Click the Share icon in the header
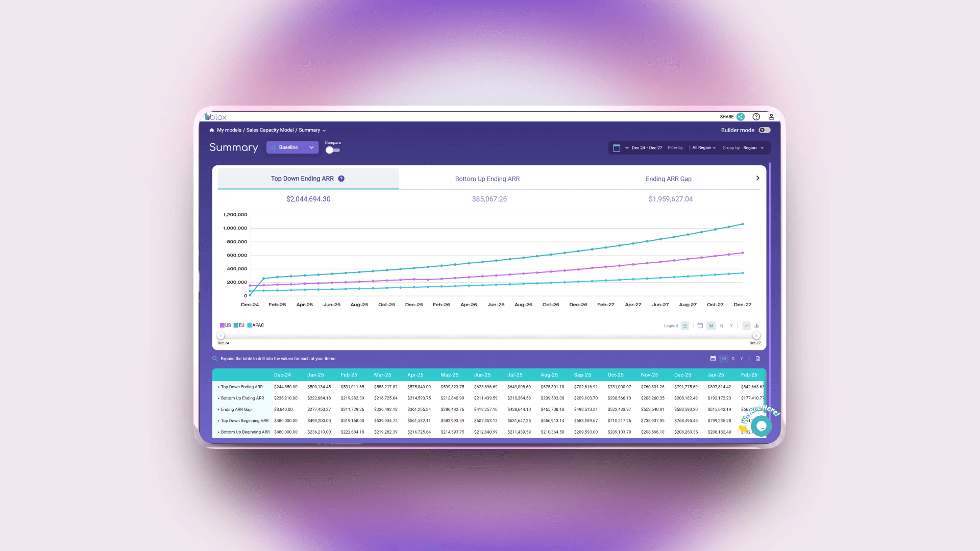The height and width of the screenshot is (551, 980). click(x=741, y=117)
